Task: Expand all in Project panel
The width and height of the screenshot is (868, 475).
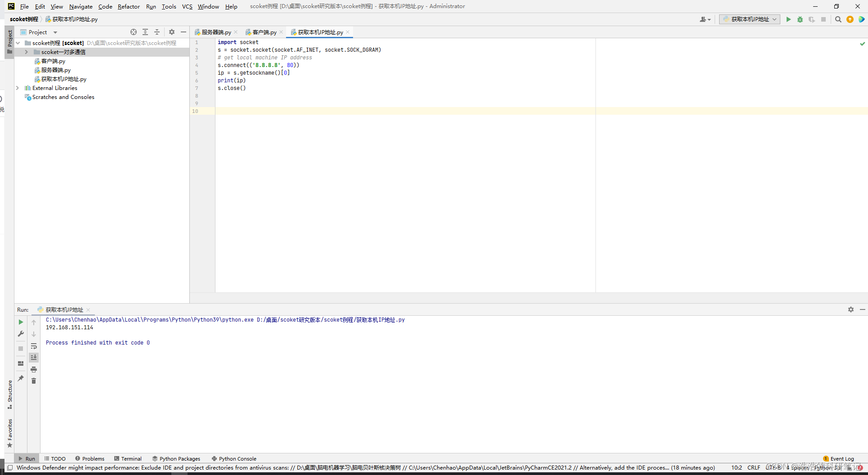Action: click(145, 32)
